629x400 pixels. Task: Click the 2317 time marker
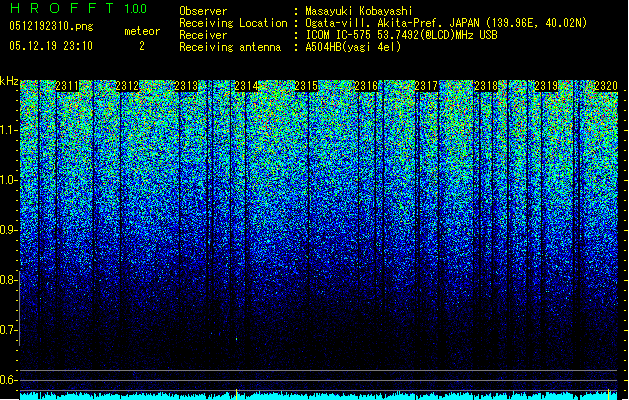click(x=426, y=86)
